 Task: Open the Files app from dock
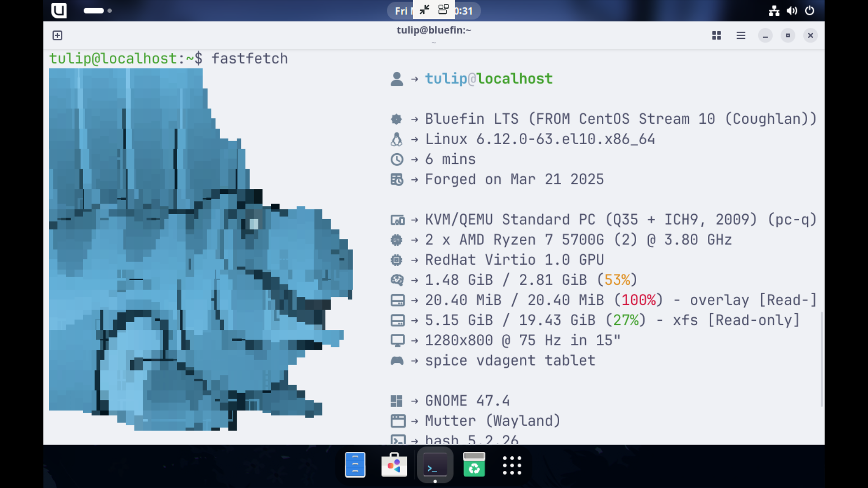(x=355, y=465)
